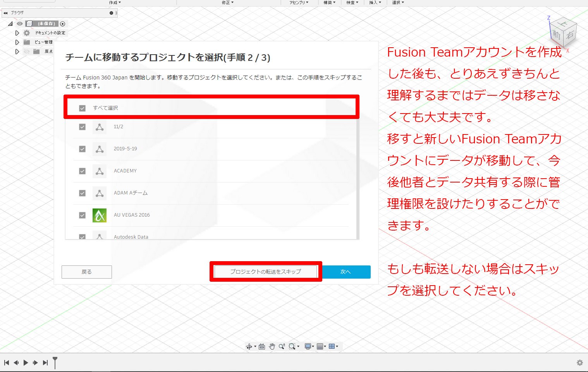Uncheck the ACADEMY project checkbox
The image size is (588, 372).
click(82, 170)
